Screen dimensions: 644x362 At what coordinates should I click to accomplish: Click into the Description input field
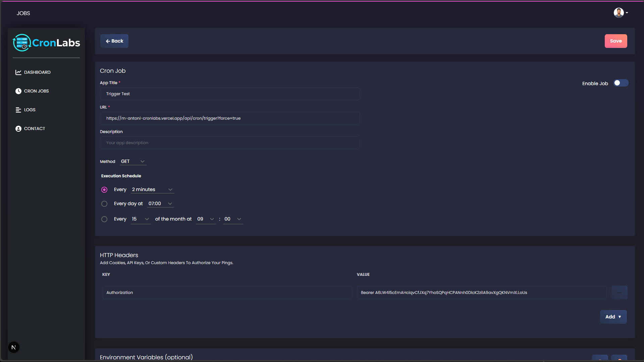[230, 143]
